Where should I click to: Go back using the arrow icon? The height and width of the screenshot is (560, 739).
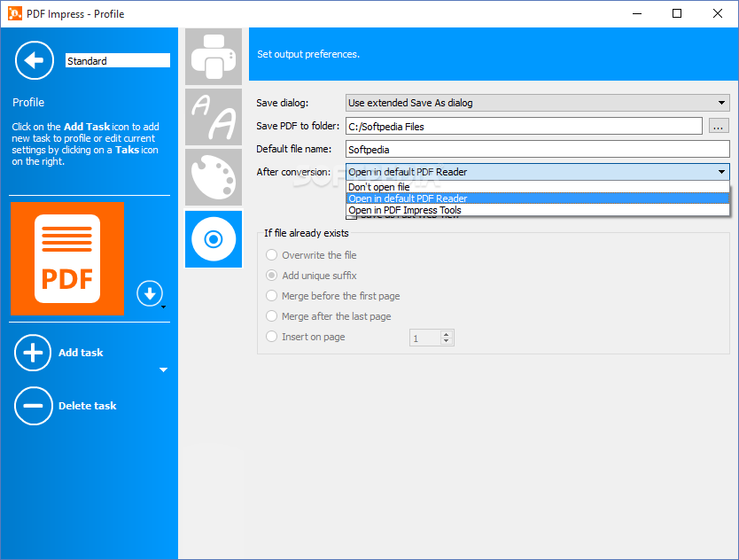[x=34, y=60]
